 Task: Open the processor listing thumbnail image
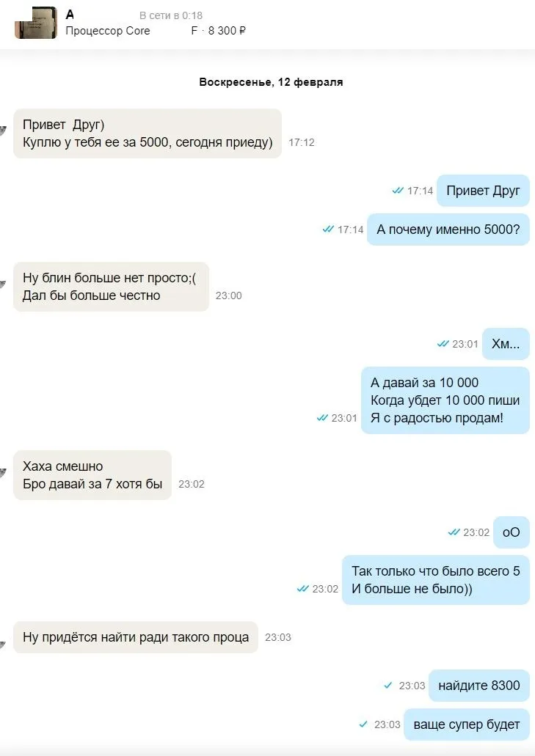36,23
